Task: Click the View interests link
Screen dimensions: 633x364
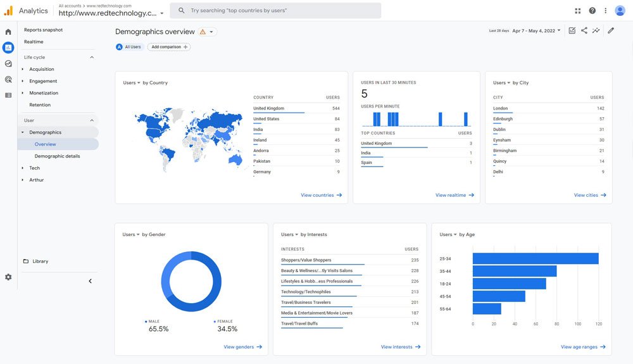Action: 401,347
